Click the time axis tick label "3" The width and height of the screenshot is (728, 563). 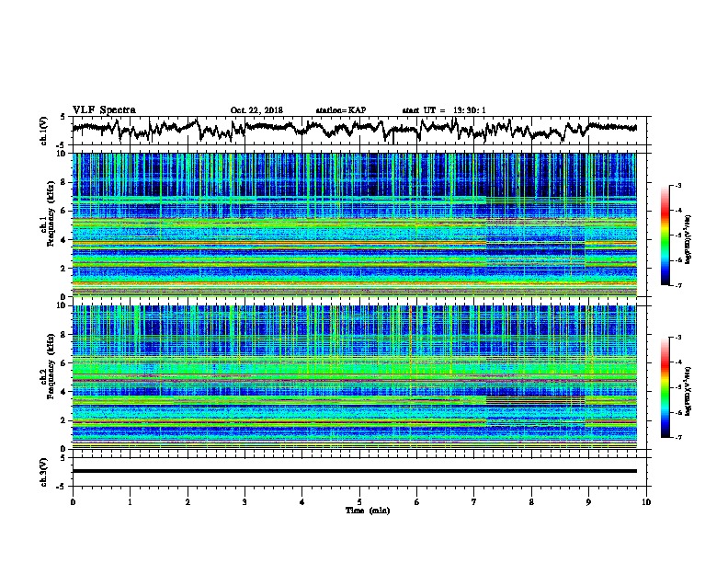coord(245,502)
